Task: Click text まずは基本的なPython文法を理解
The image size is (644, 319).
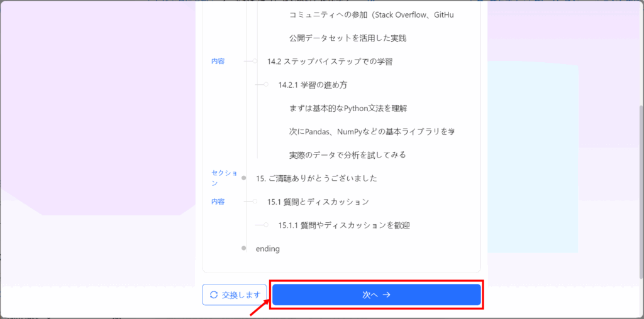Action: [348, 108]
